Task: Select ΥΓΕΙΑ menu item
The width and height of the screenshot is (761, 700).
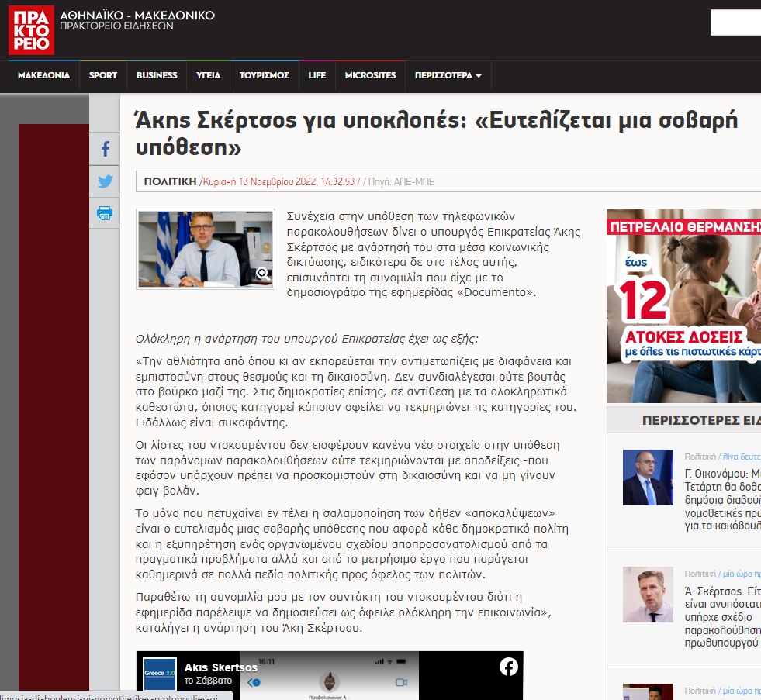Action: [x=208, y=76]
